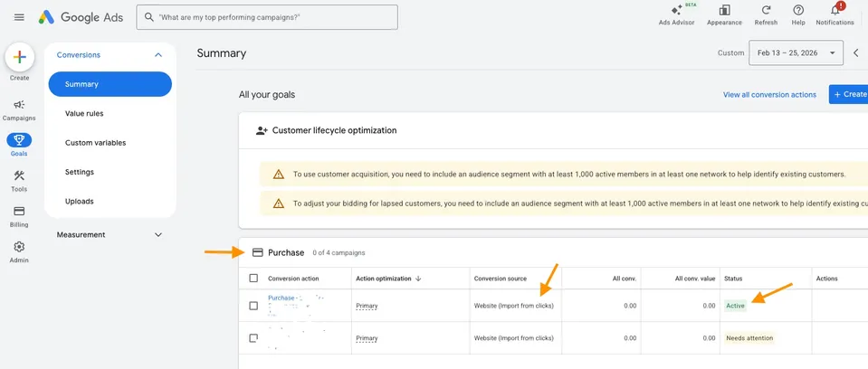The image size is (868, 369).
Task: Collapse the Conversions section
Action: coord(158,55)
